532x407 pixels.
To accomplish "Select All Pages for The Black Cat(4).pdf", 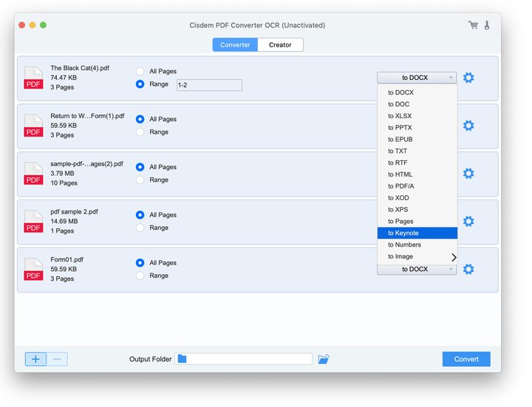I will 140,71.
